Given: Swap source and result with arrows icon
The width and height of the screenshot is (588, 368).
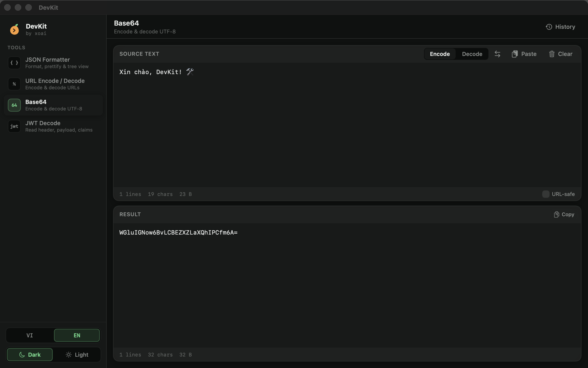Looking at the screenshot, I should click(497, 54).
